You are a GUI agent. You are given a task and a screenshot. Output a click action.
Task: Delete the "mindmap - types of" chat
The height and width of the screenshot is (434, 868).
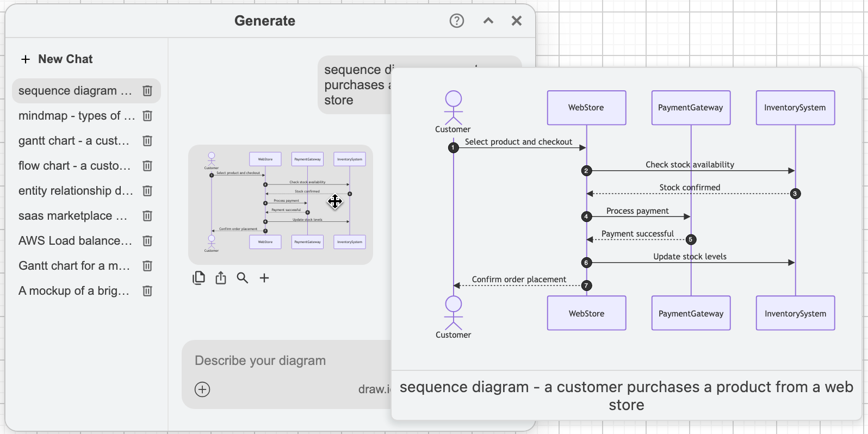(x=147, y=116)
